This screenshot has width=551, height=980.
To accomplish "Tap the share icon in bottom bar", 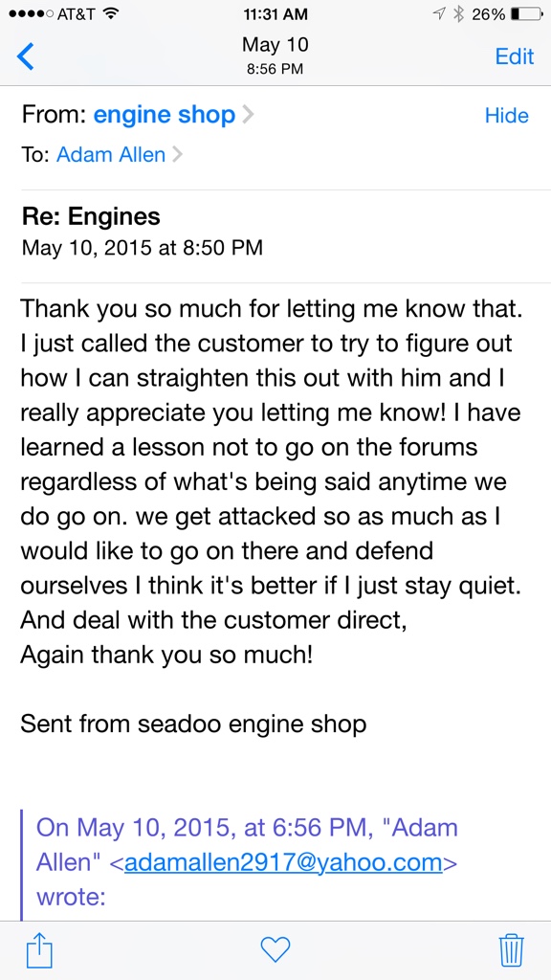I will 39,950.
